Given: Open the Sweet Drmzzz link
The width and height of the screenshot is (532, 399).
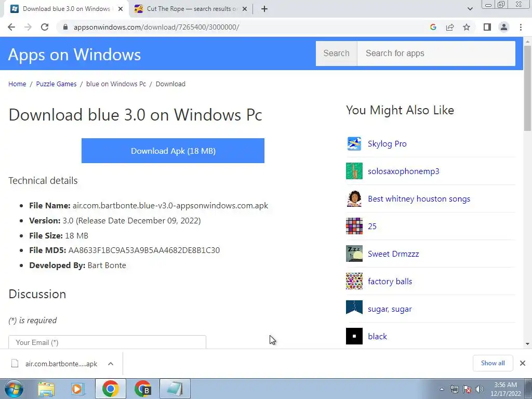Looking at the screenshot, I should point(393,254).
